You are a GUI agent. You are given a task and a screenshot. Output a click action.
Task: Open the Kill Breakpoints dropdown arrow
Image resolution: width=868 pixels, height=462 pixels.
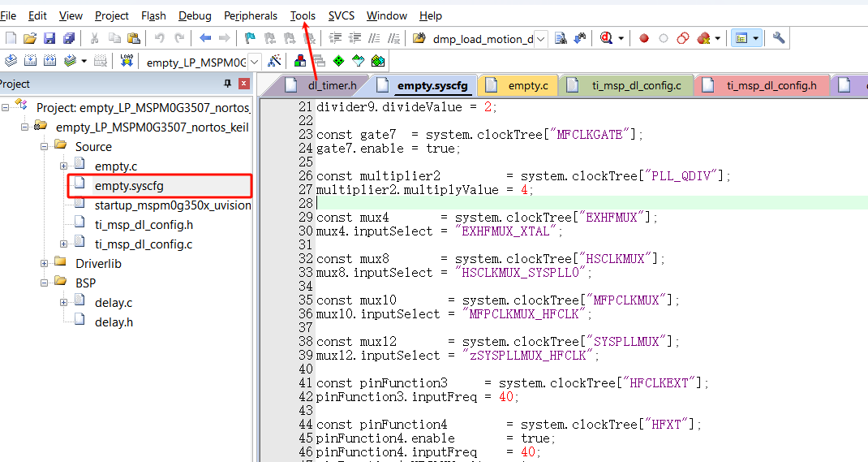pyautogui.click(x=717, y=38)
